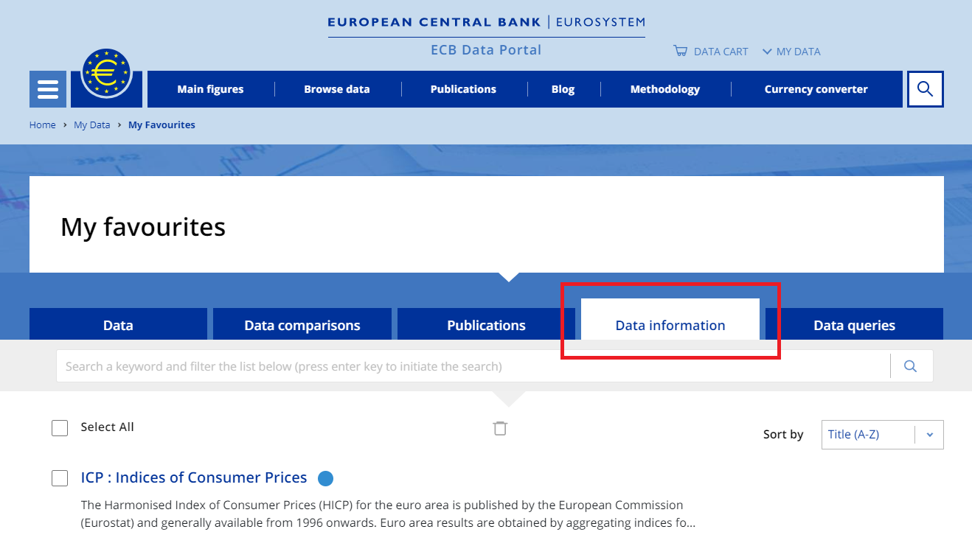Open the Browse data menu
This screenshot has width=972, height=560.
click(337, 89)
